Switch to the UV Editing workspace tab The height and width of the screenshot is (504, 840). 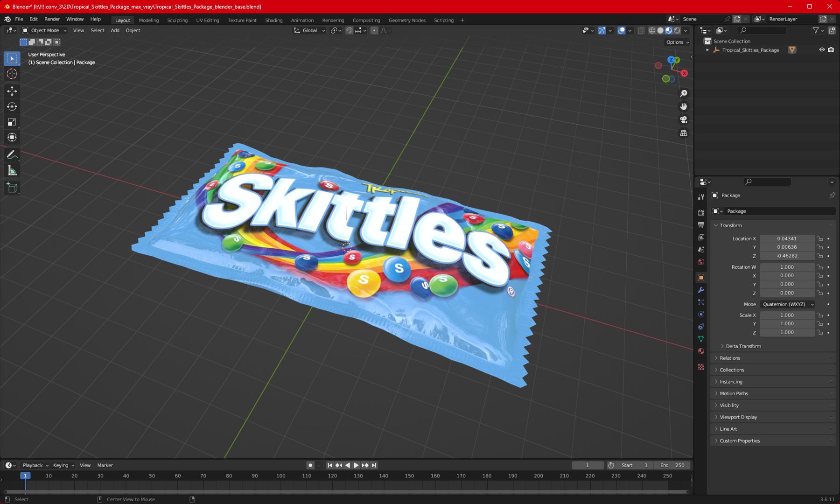[x=208, y=20]
